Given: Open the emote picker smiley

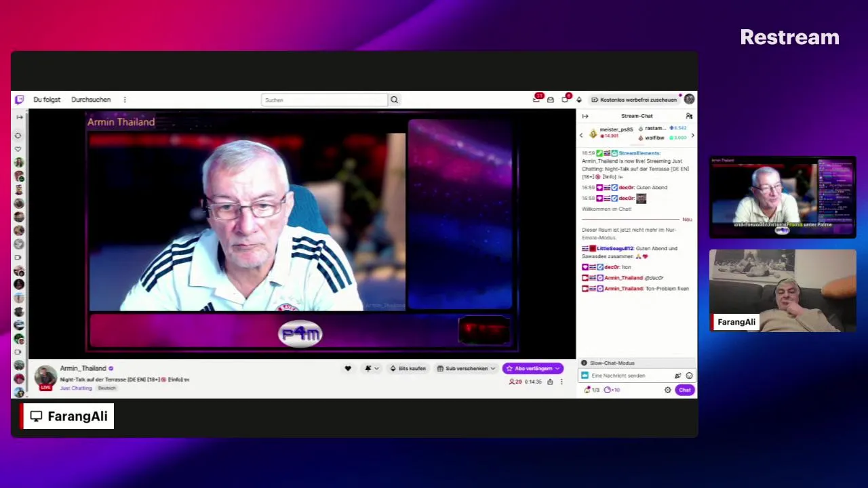Looking at the screenshot, I should 689,375.
